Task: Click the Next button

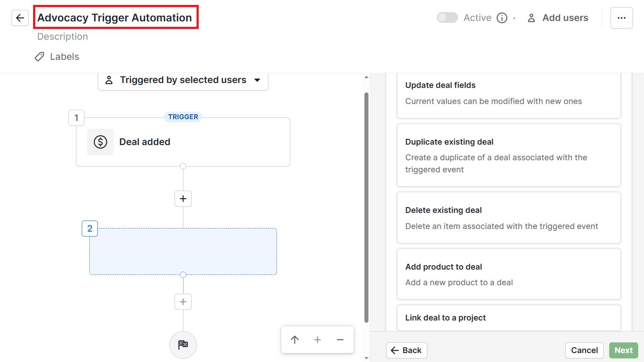Action: click(x=623, y=350)
